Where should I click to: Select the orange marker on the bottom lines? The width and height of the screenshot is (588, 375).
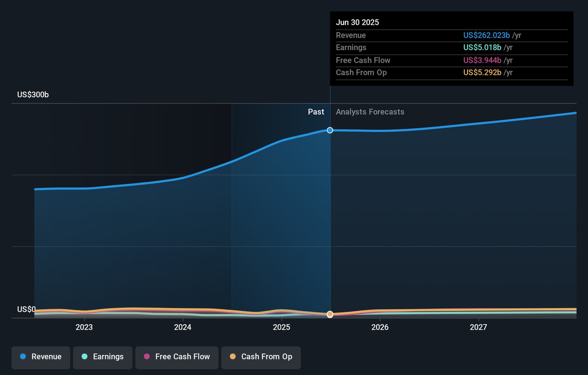pyautogui.click(x=330, y=314)
